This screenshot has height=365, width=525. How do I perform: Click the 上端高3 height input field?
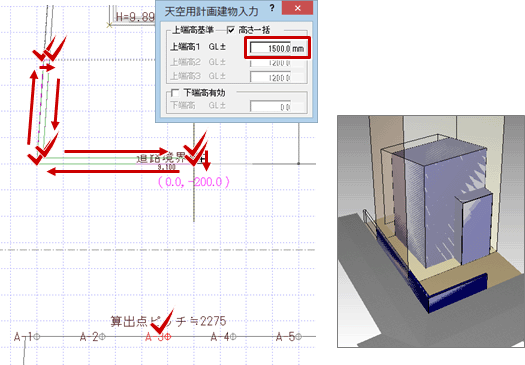point(271,77)
